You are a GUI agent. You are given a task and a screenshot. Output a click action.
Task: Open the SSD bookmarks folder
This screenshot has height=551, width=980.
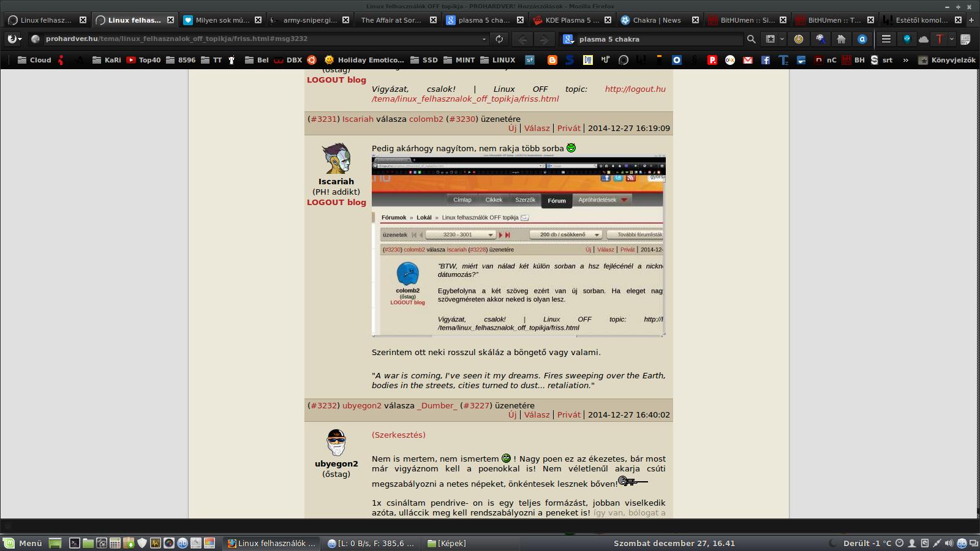424,60
